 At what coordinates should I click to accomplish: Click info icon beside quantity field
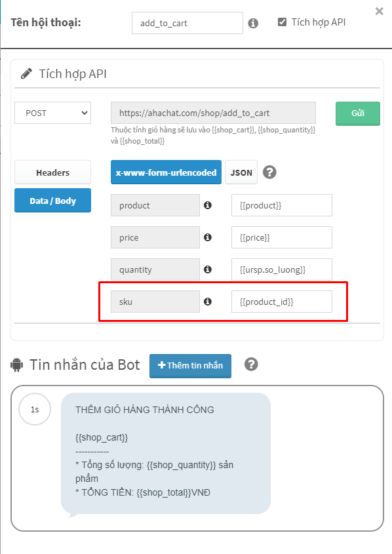click(208, 269)
